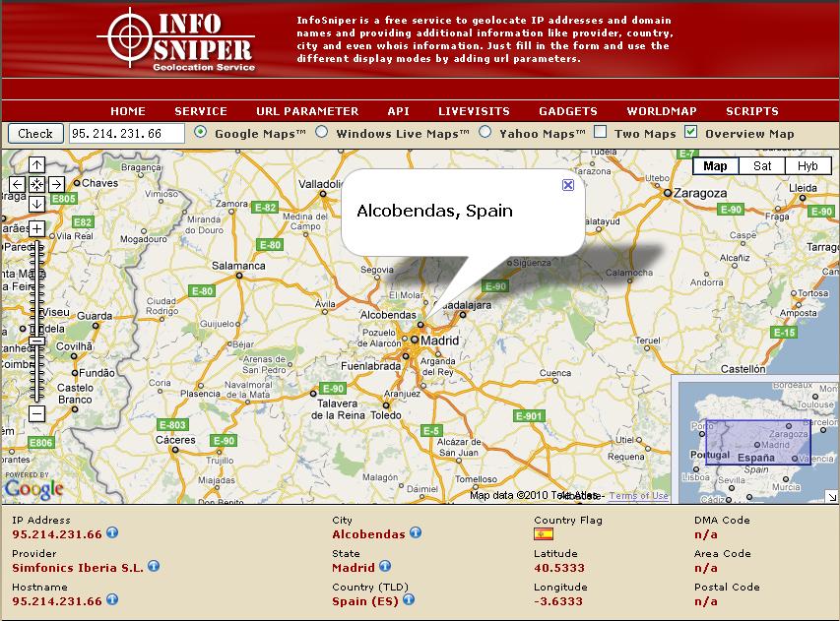Click the Check button
Image resolution: width=840 pixels, height=621 pixels.
click(x=35, y=133)
